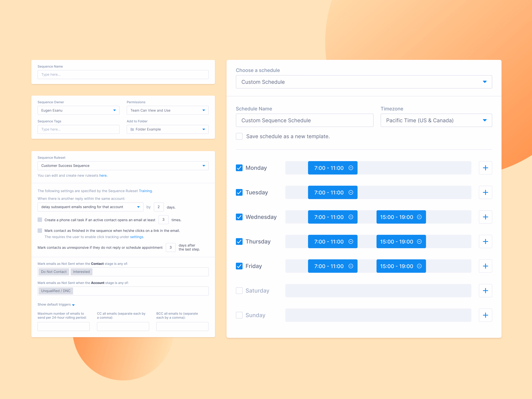Image resolution: width=532 pixels, height=399 pixels.
Task: Click the Sequence Tags input field
Action: (x=78, y=129)
